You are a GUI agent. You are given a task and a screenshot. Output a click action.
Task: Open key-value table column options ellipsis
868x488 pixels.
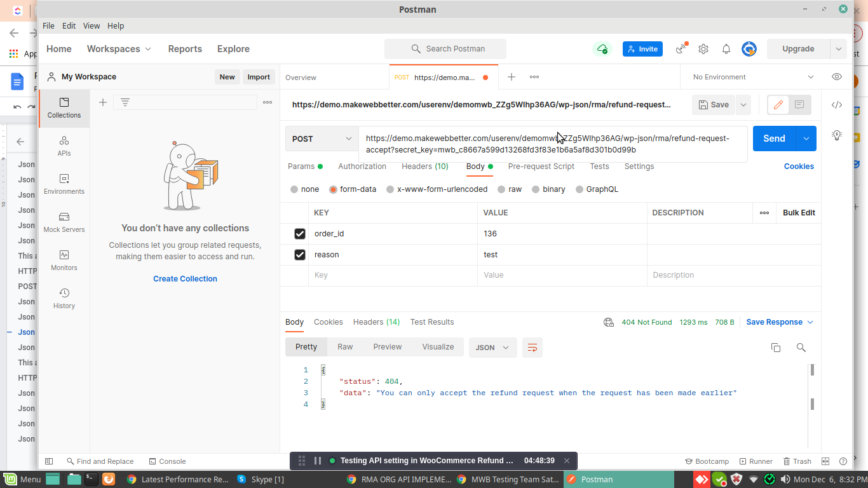764,213
